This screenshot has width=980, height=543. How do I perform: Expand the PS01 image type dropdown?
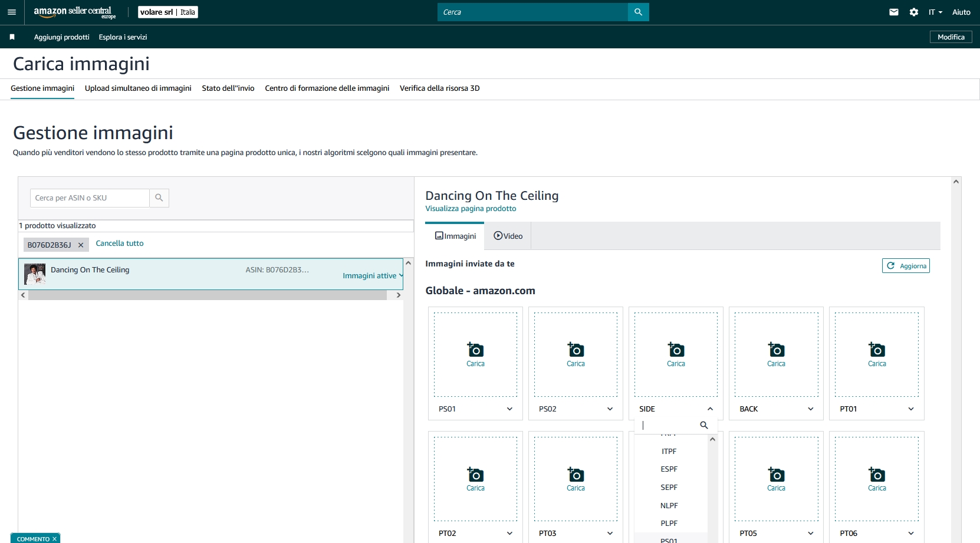coord(509,409)
